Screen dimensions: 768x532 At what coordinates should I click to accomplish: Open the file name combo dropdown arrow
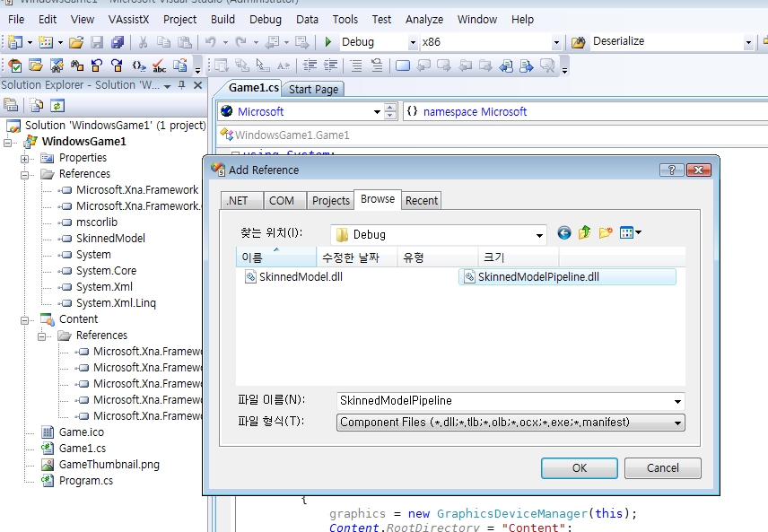click(677, 401)
